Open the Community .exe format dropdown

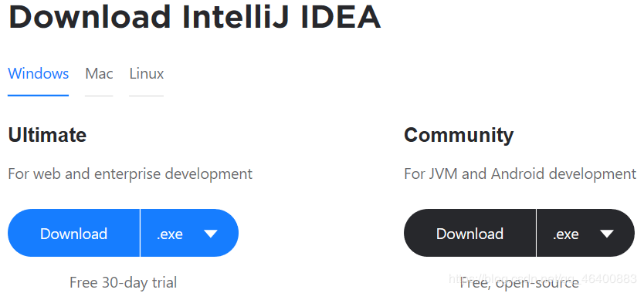click(x=585, y=233)
